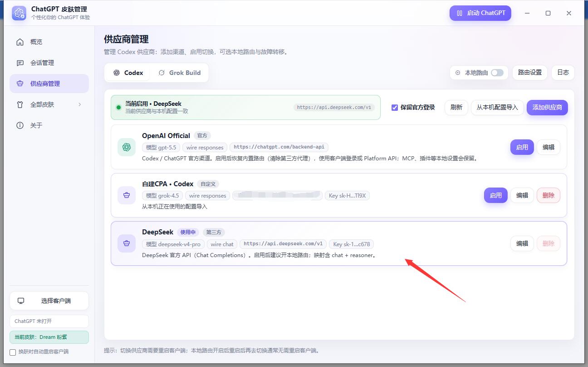
Task: Delete the 自建CPA • Codex provider
Action: (549, 195)
